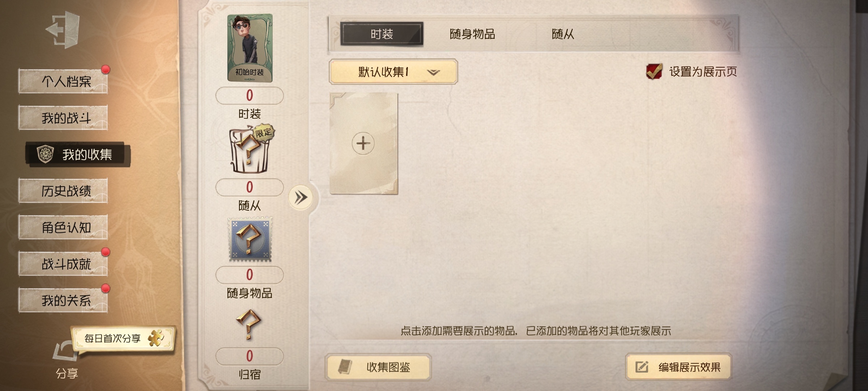
Task: Go to 历史战绩 in sidebar
Action: 63,190
